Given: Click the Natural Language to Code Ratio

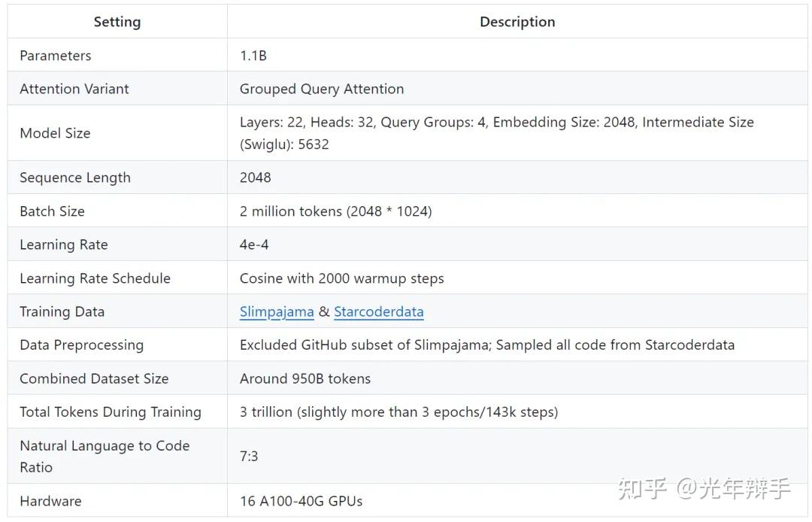Looking at the screenshot, I should 104,455.
